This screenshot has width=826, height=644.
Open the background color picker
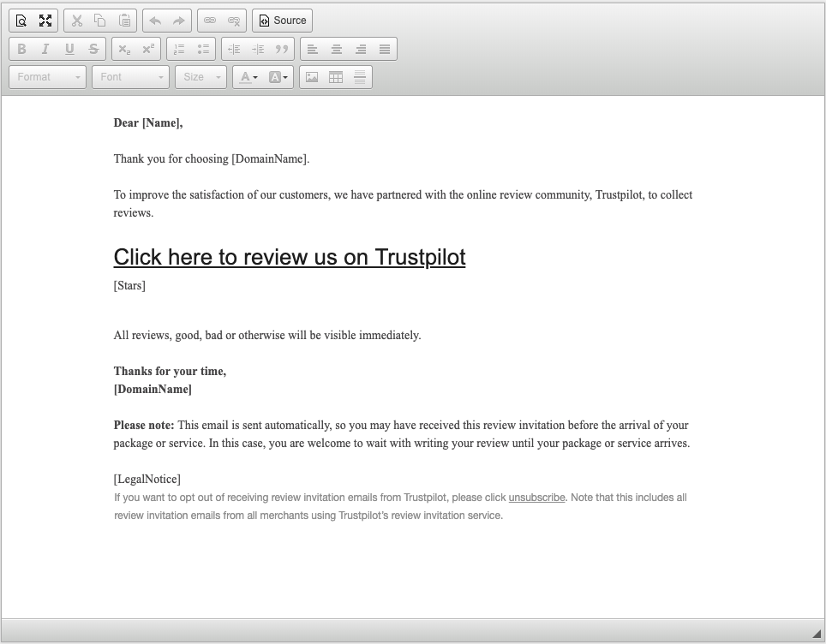(x=278, y=77)
